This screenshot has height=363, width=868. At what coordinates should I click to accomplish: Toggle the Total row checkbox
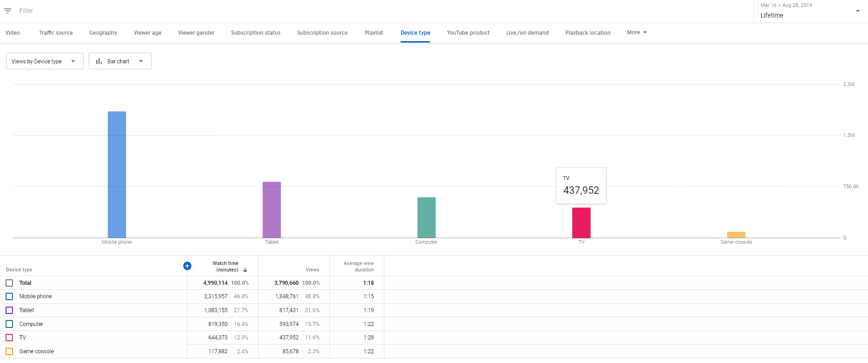point(9,283)
